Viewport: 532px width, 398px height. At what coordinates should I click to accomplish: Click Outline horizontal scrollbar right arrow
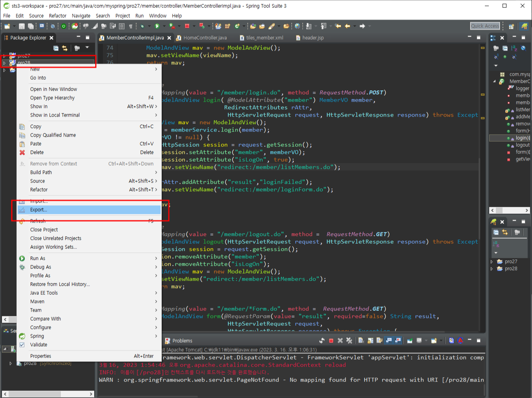coord(527,210)
